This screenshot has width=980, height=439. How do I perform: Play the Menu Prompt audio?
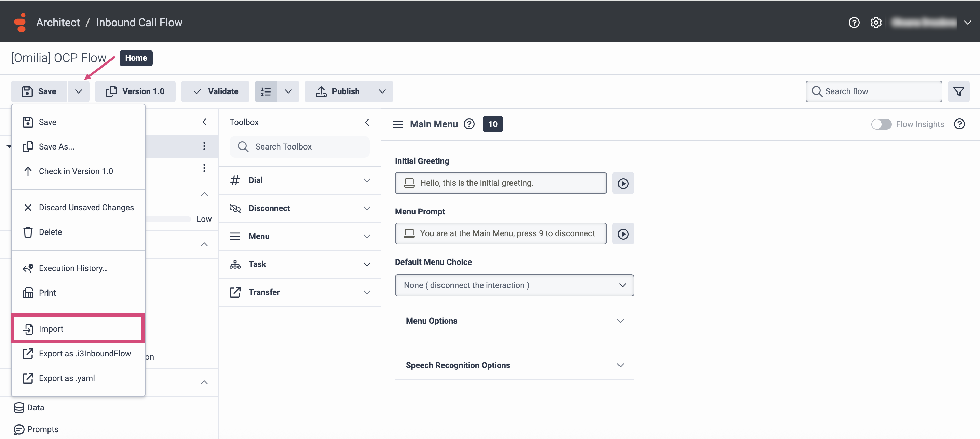pyautogui.click(x=623, y=234)
